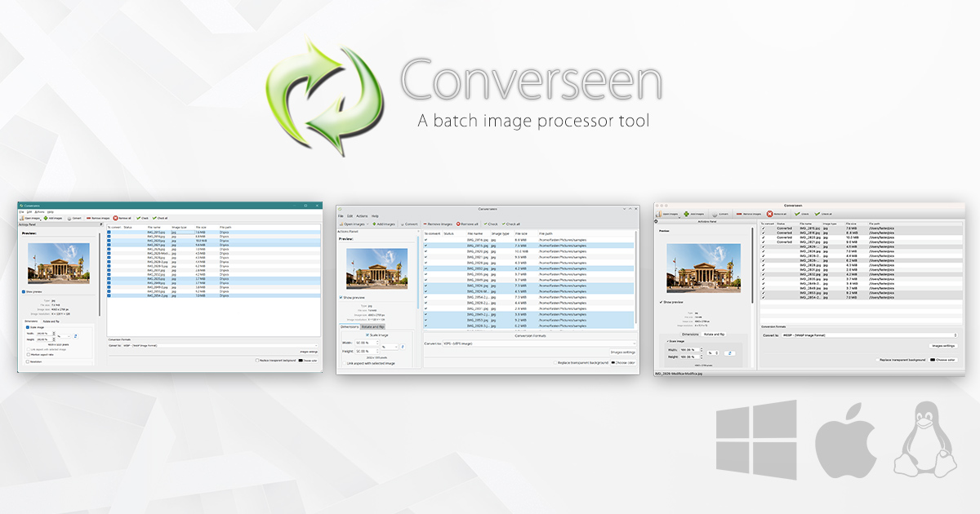Click Remove all icon in the Linux screenshot
This screenshot has height=514, width=980.
458,224
